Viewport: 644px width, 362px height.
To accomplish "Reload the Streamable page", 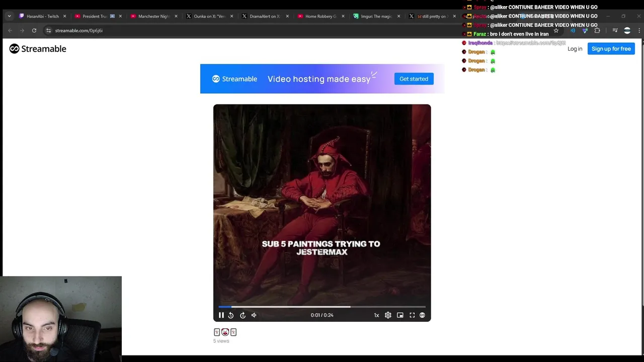I will [34, 30].
